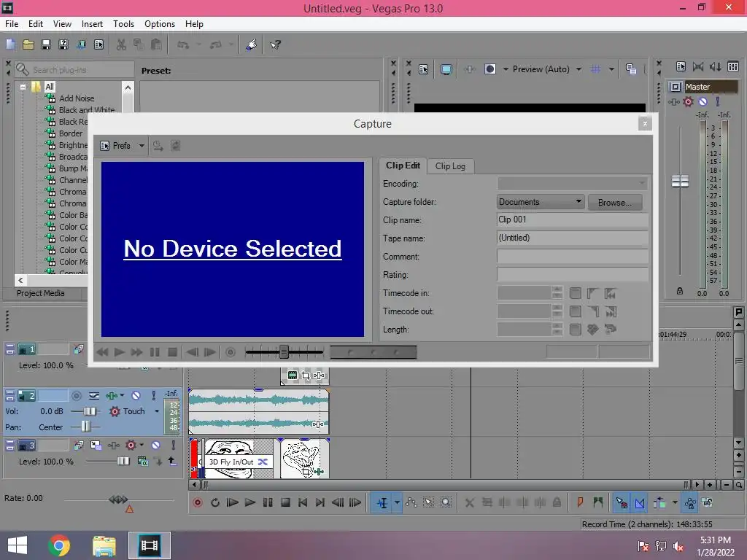Open Preview (Auto) quality dropdown
The width and height of the screenshot is (747, 560).
coord(578,69)
